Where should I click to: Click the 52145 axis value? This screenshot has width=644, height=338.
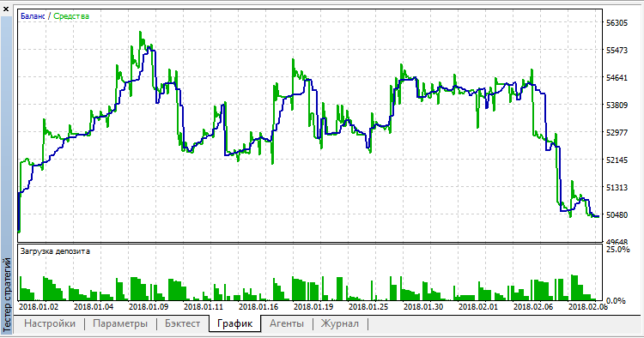pos(617,160)
